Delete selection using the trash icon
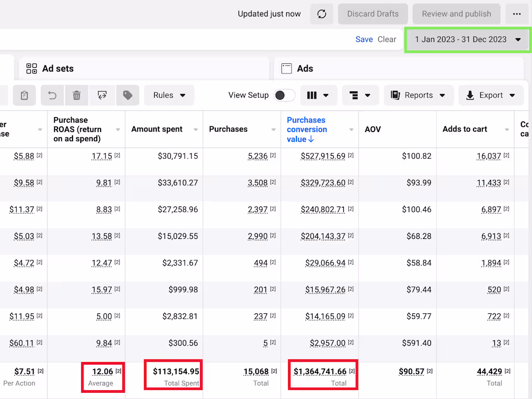The height and width of the screenshot is (399, 532). (76, 95)
